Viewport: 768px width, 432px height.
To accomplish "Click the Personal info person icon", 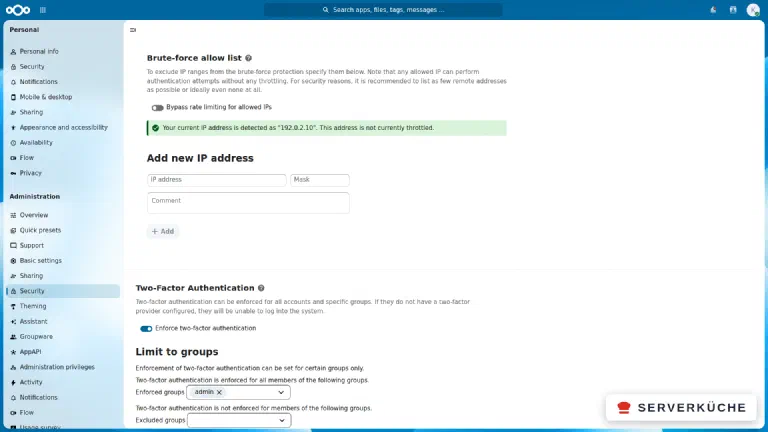I will coord(13,51).
